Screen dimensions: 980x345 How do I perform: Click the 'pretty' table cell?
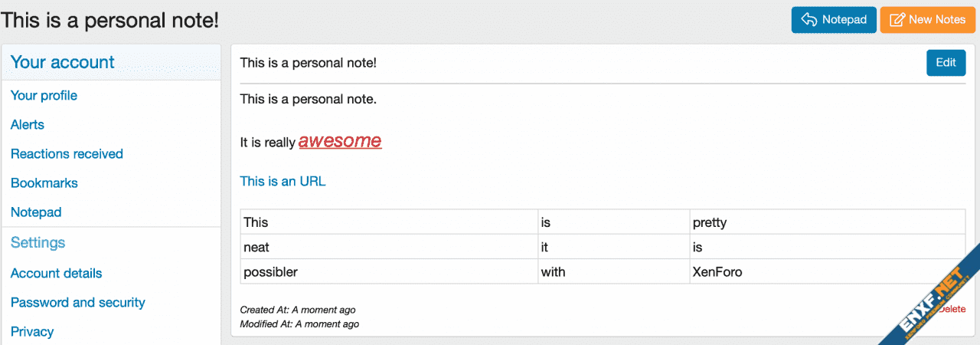tap(709, 223)
